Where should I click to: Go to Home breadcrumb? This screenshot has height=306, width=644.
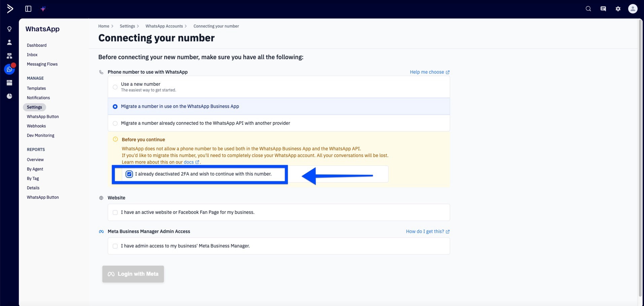tap(104, 26)
